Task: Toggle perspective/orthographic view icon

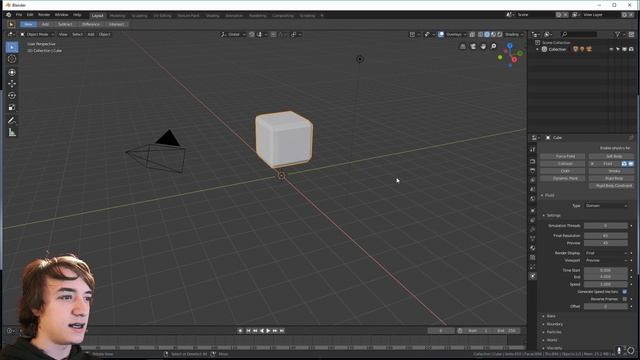Action: tap(462, 47)
